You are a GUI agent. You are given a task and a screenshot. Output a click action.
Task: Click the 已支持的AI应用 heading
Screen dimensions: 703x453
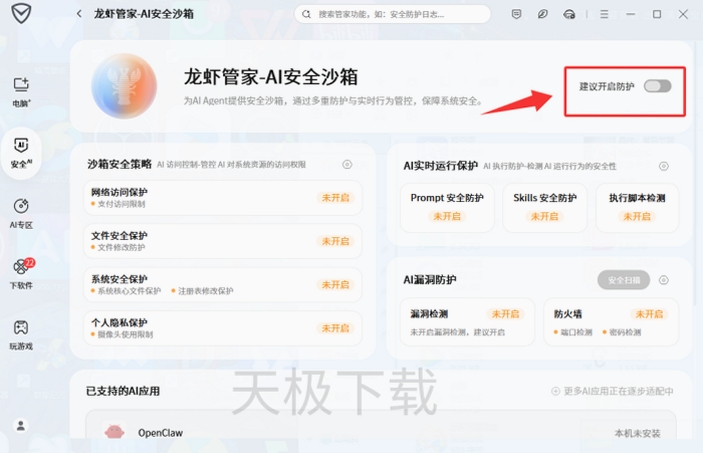tap(123, 391)
